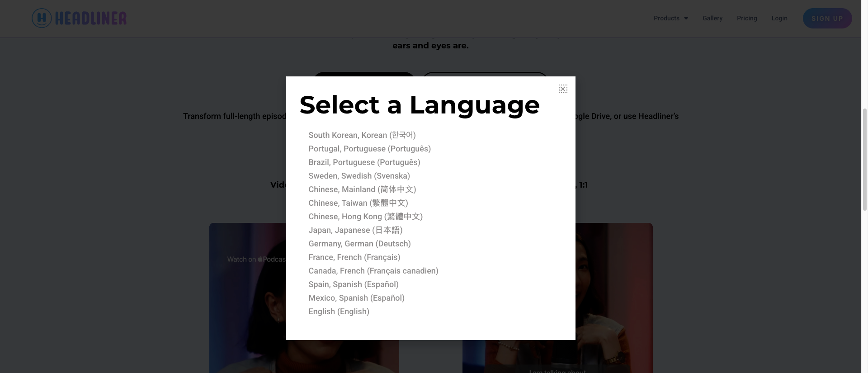
Task: Select Spain, Spanish language
Action: click(354, 284)
